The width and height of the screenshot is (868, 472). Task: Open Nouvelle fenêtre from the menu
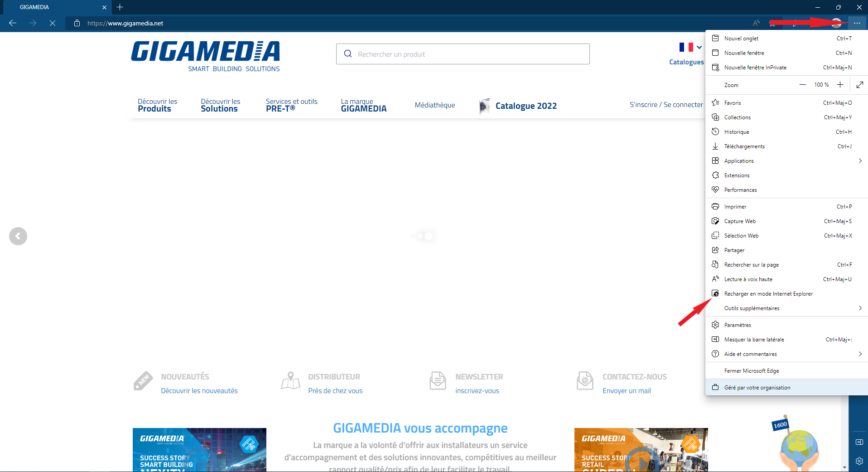[786, 53]
